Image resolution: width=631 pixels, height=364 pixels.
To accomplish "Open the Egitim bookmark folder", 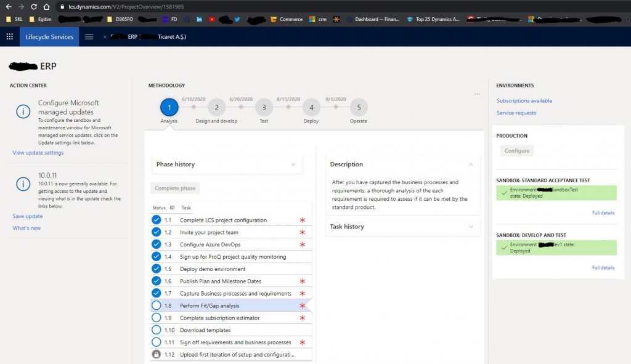I will [x=40, y=19].
